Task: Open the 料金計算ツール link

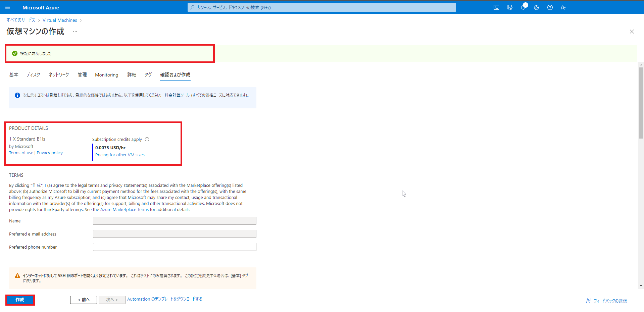Action: tap(177, 95)
